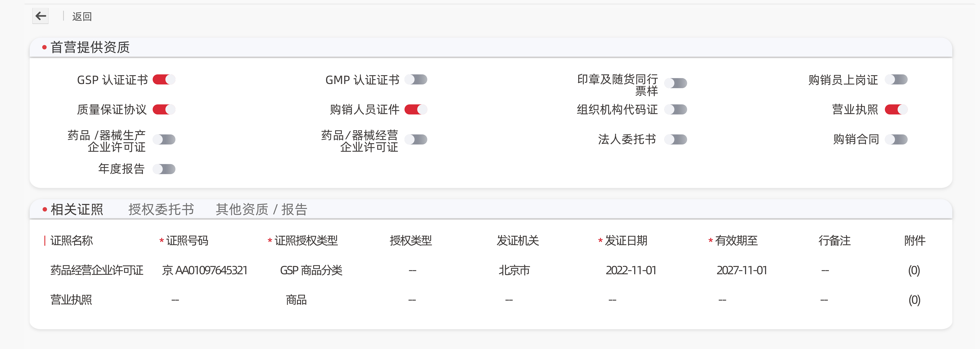Switch to the 授权委托书 tab
This screenshot has height=349, width=980.
click(161, 209)
